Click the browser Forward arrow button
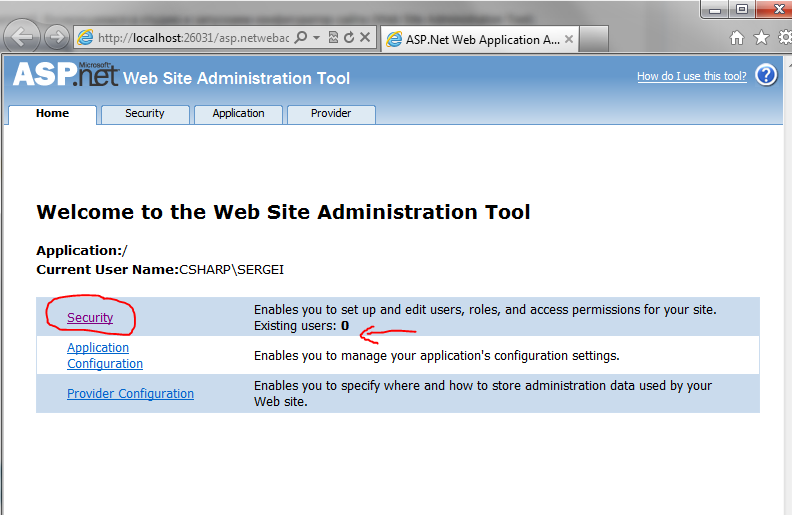792x515 pixels. point(57,37)
